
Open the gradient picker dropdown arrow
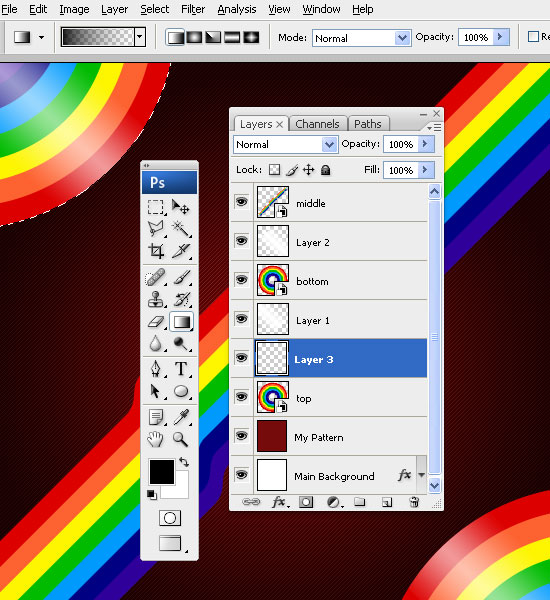[140, 37]
